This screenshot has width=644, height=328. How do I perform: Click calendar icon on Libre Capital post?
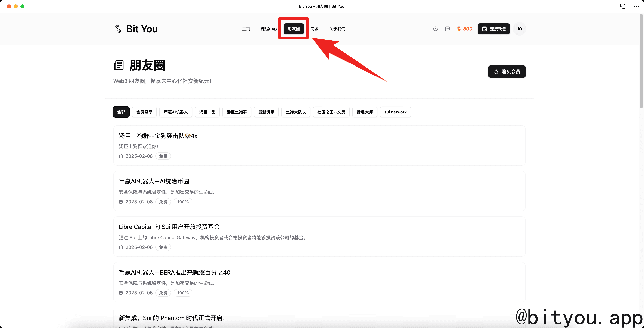[x=121, y=247]
